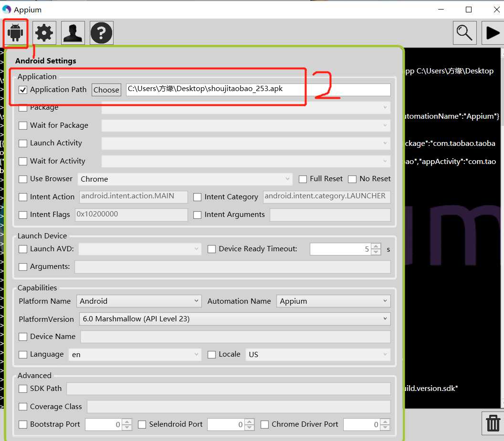
Task: Enable the Use Browser checkbox
Action: click(23, 179)
